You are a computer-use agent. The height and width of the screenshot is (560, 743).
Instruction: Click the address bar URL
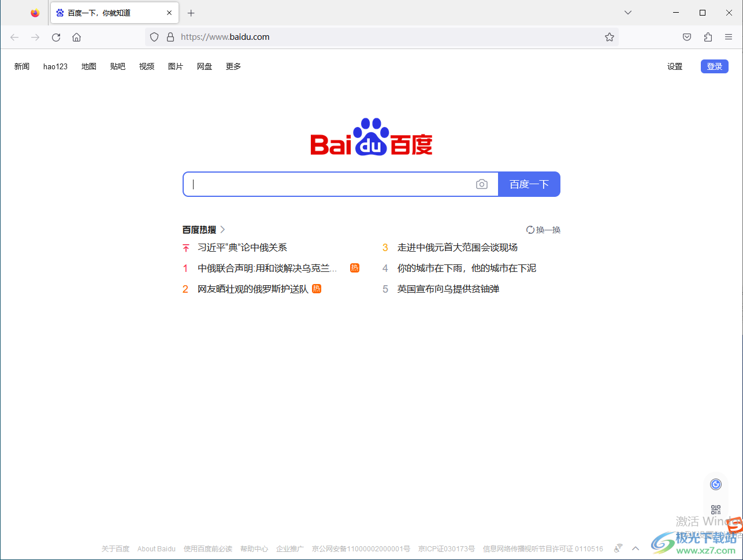pos(225,37)
